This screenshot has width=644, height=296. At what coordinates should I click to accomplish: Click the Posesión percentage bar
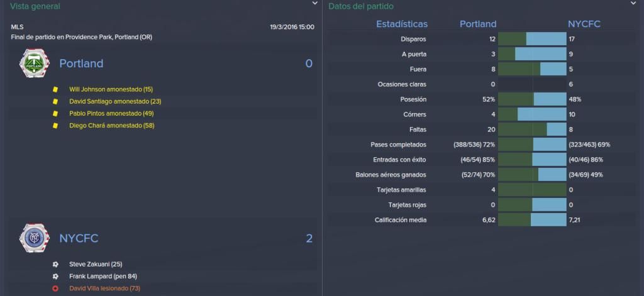[x=532, y=99]
